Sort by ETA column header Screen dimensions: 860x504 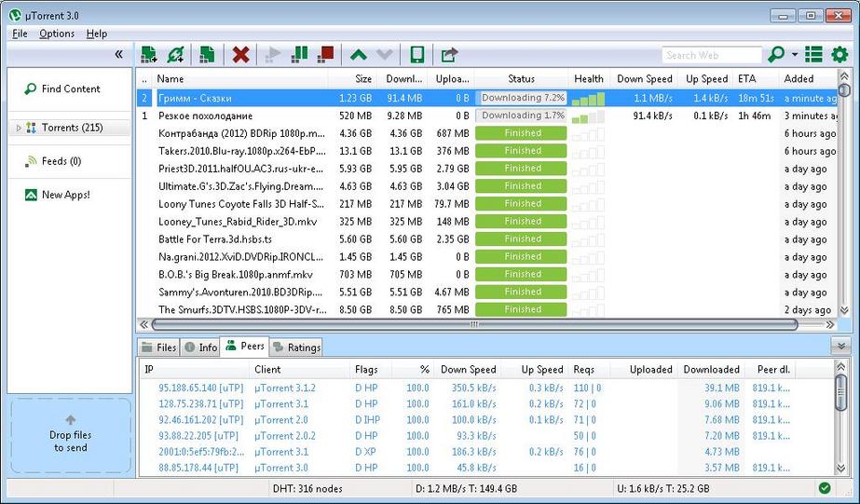[x=756, y=79]
